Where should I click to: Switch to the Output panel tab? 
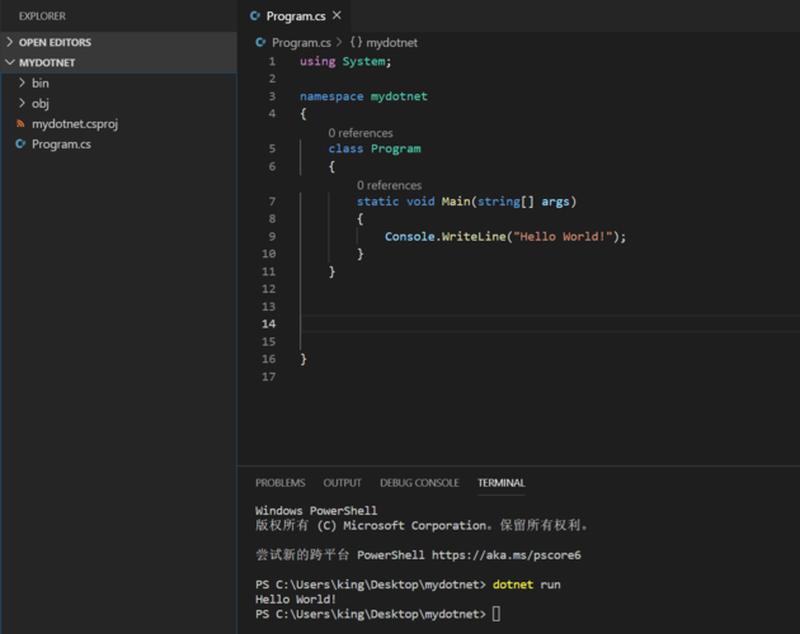[x=342, y=483]
